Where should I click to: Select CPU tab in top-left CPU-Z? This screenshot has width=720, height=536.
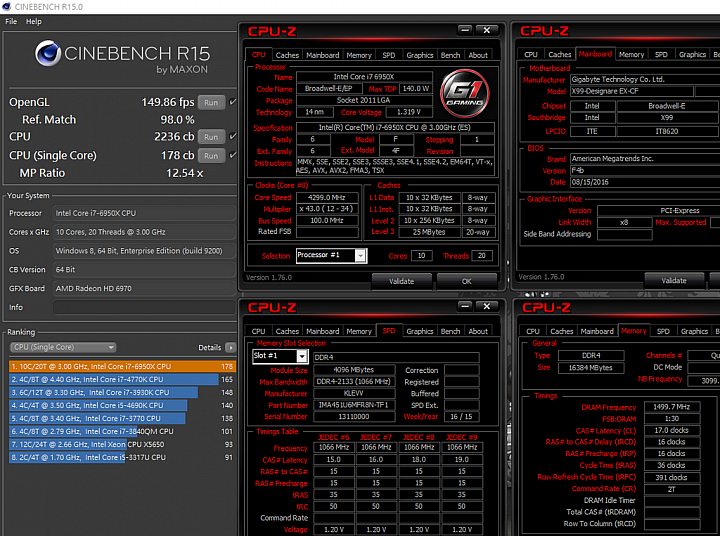(x=259, y=55)
